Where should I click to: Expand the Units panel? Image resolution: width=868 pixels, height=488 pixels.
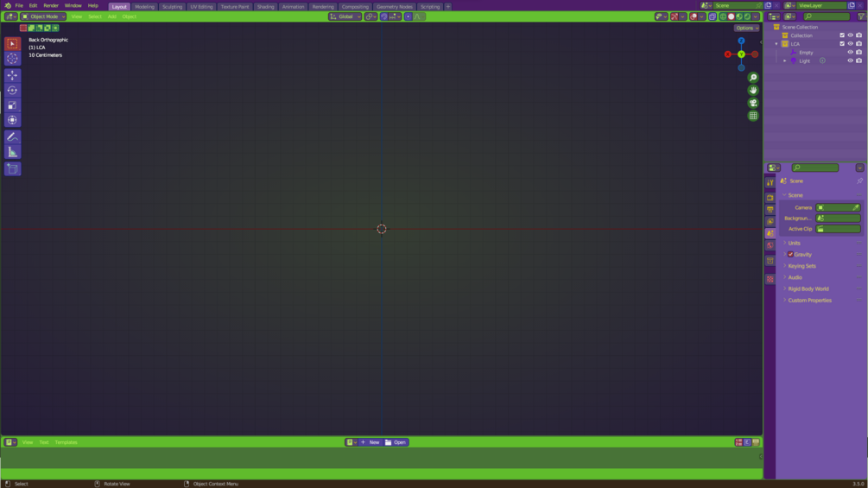pos(794,243)
